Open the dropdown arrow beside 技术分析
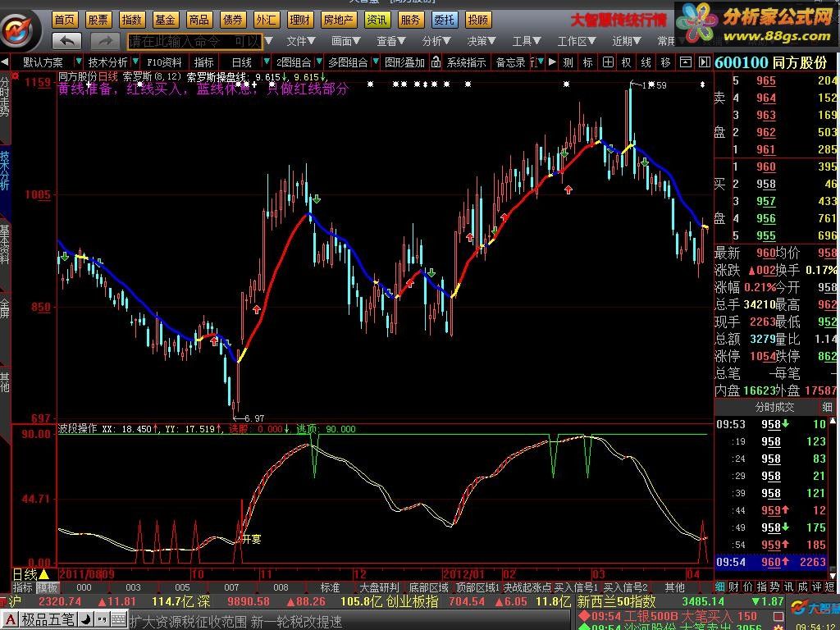The height and width of the screenshot is (630, 840). 135,61
